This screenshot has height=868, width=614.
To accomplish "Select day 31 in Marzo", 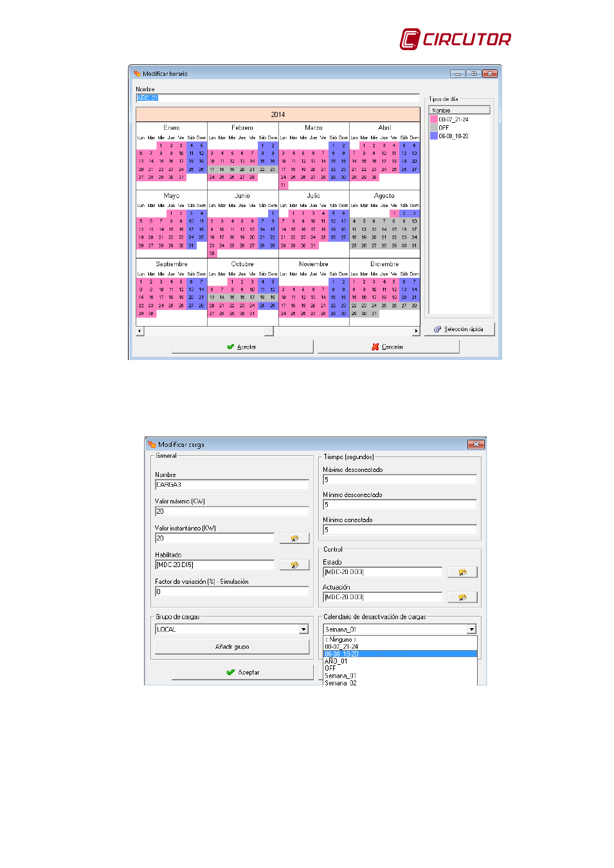I will (283, 185).
